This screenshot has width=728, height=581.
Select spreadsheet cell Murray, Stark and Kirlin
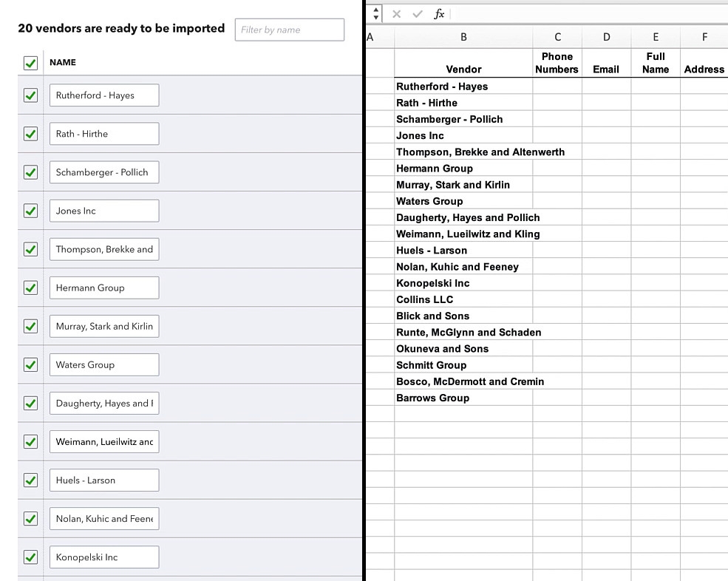[463, 185]
